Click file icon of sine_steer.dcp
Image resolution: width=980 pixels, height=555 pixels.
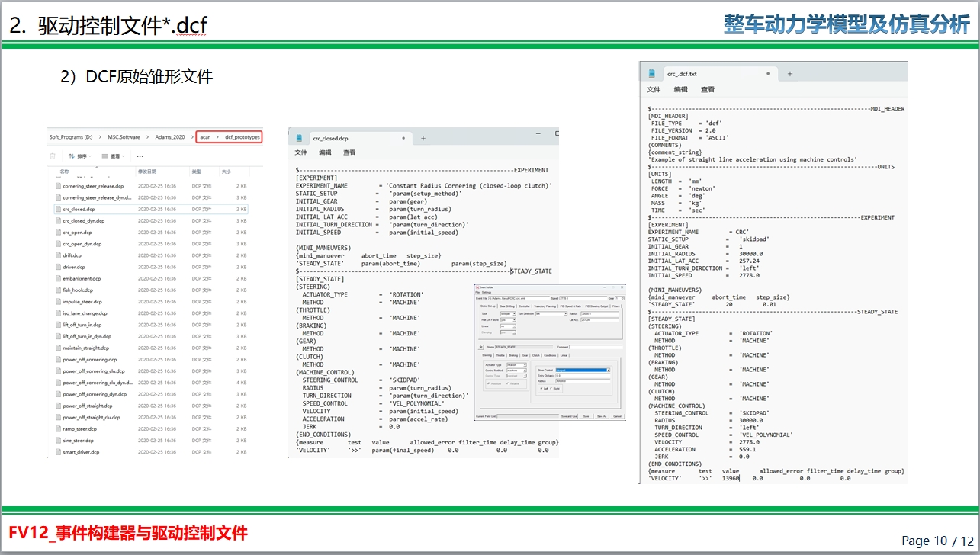click(x=58, y=440)
